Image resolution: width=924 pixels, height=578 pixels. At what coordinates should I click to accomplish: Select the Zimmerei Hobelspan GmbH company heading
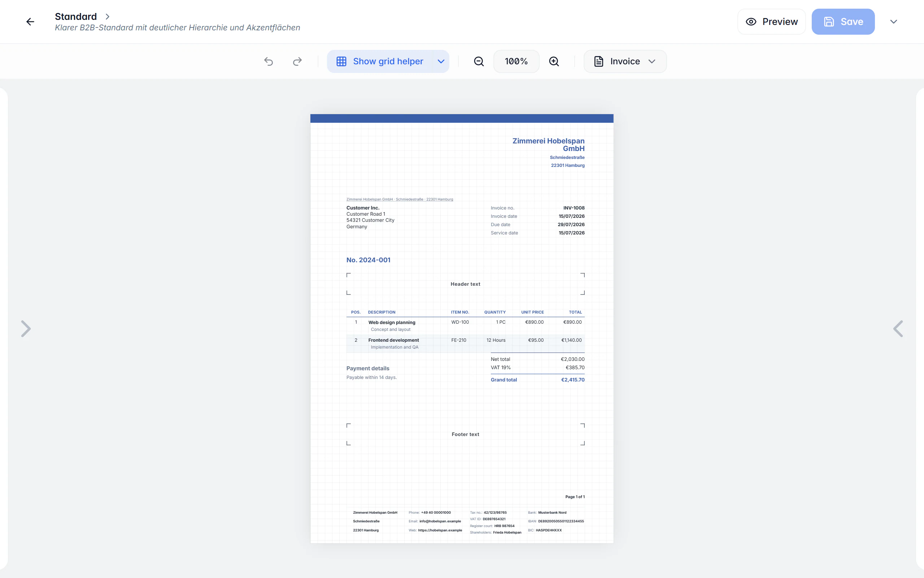[x=548, y=144]
